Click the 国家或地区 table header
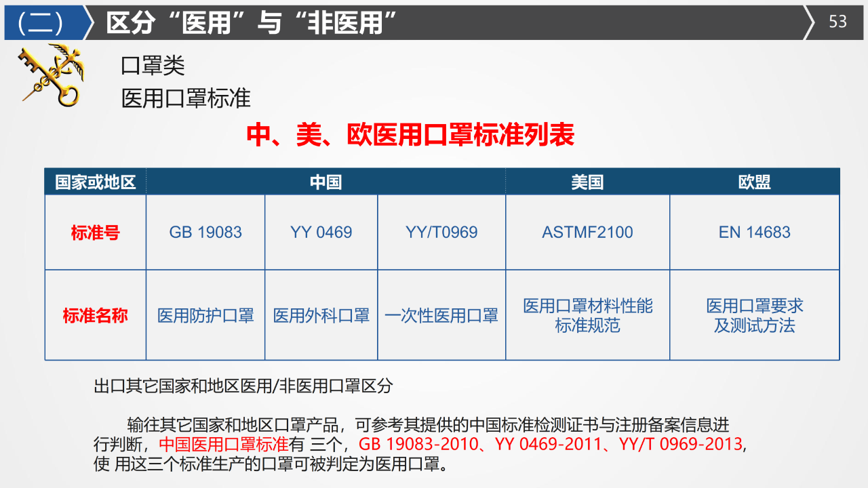The image size is (868, 488). coord(96,182)
